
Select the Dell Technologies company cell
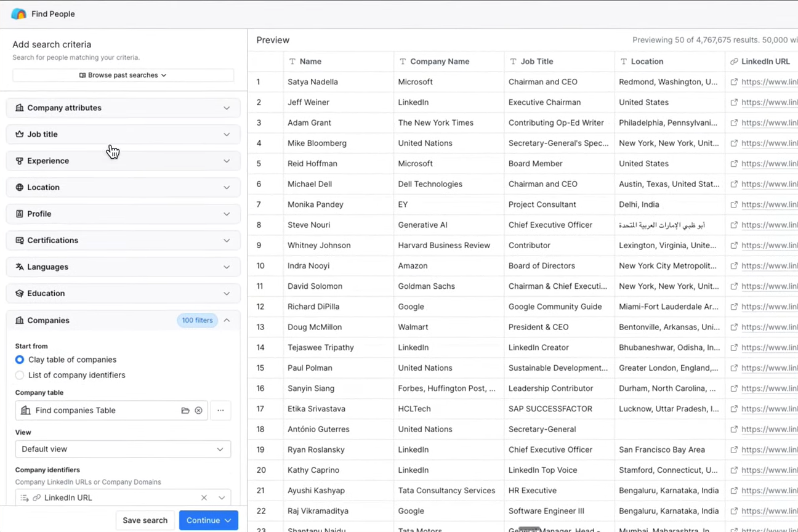[x=449, y=184]
